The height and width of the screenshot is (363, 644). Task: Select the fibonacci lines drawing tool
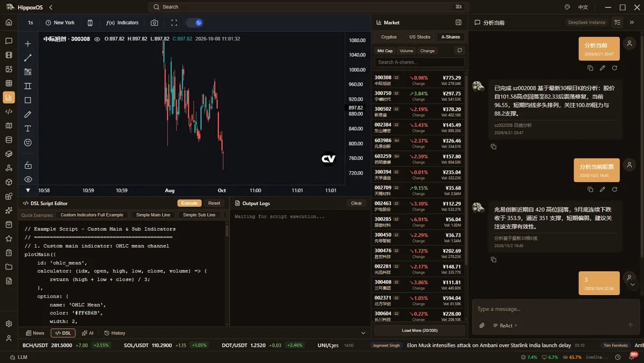[28, 71]
